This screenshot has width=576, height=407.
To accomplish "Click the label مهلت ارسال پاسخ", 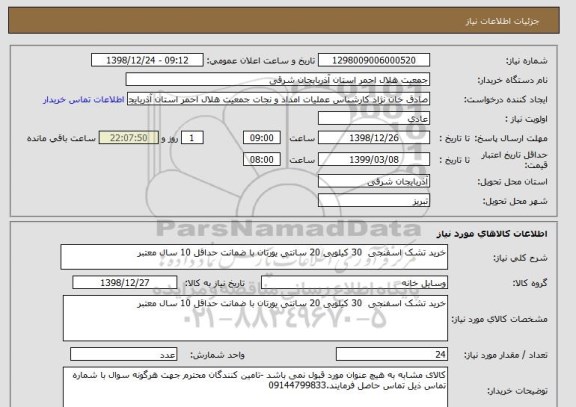I will coord(511,138).
